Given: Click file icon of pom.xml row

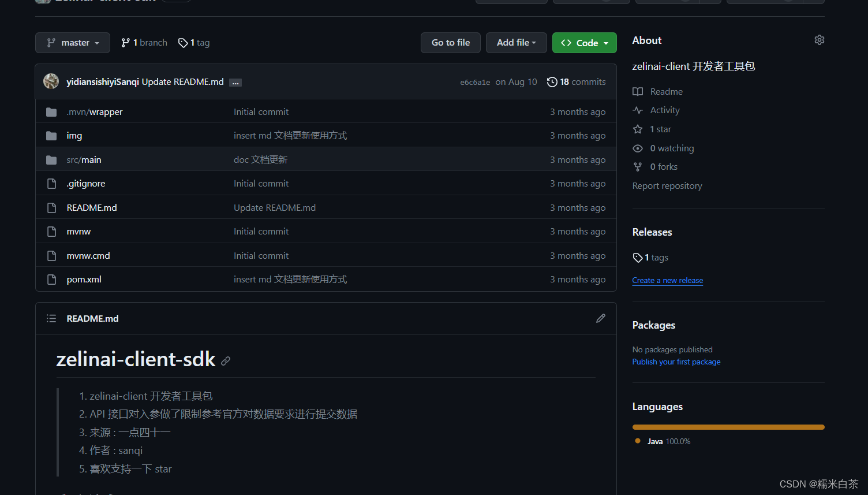Looking at the screenshot, I should pyautogui.click(x=51, y=280).
